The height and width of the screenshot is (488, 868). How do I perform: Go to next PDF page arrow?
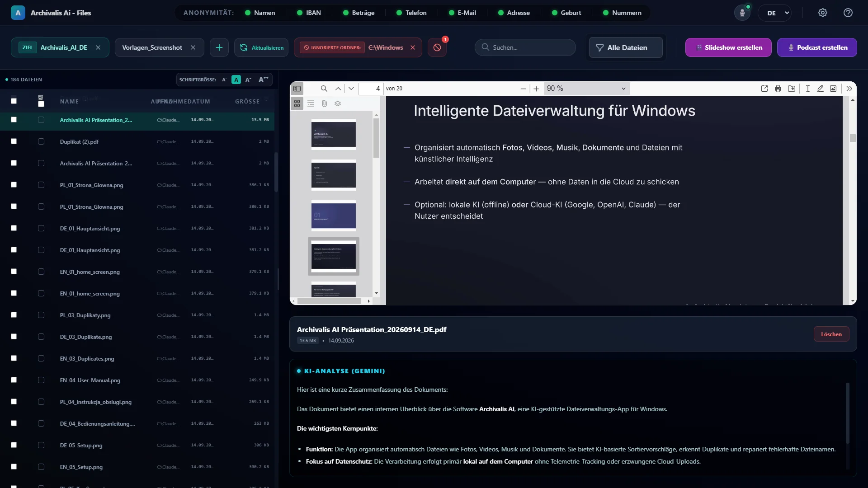pos(351,89)
